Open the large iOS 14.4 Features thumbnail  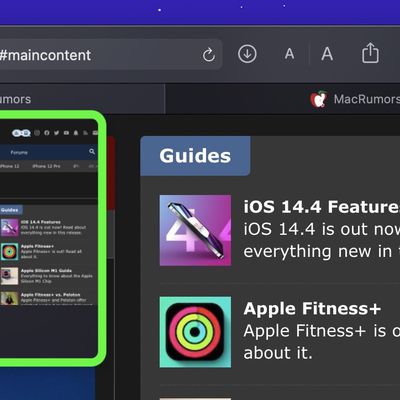[195, 230]
